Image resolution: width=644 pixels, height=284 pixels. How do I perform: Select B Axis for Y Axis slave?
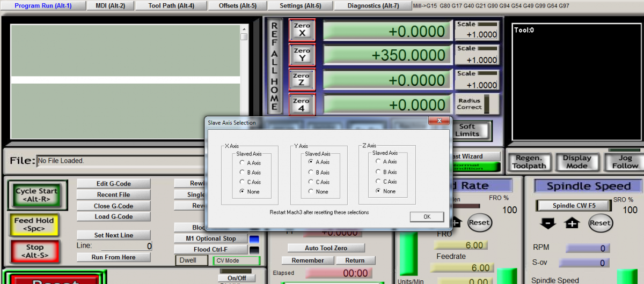pos(311,173)
